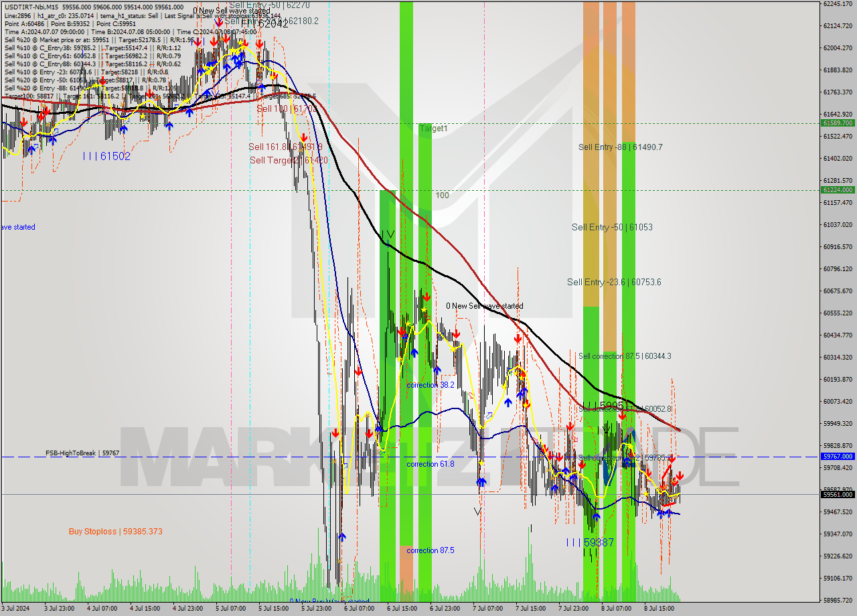Click the '4 Jul 23:00' time axis label
Viewport: 857px width, 616px height.
pyautogui.click(x=189, y=609)
